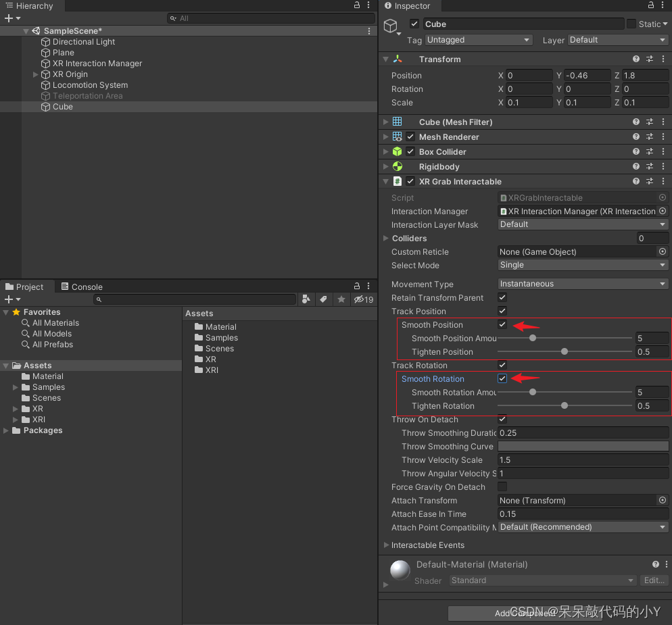Disable Smooth Position checkbox
This screenshot has height=625, width=672.
pyautogui.click(x=502, y=325)
